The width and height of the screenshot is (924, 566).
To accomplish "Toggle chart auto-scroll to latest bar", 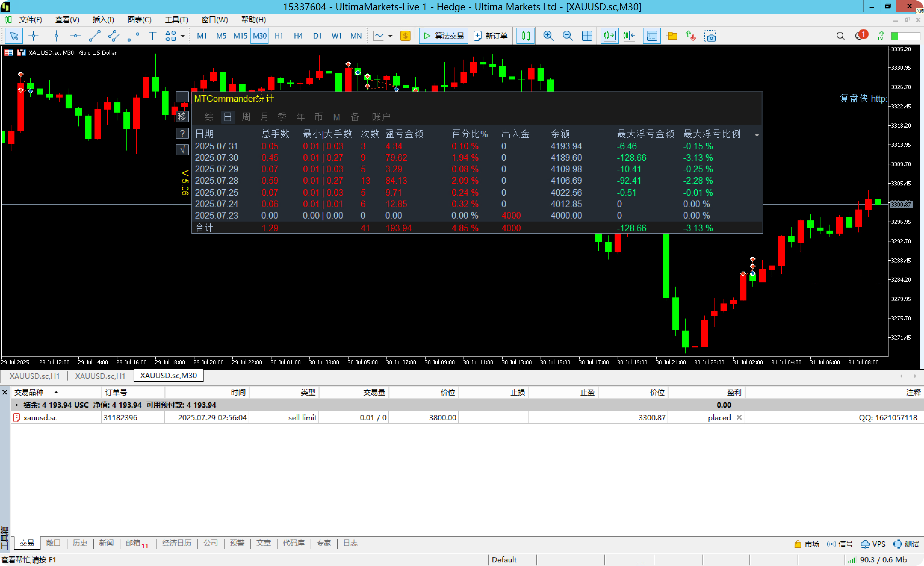I will [x=609, y=36].
